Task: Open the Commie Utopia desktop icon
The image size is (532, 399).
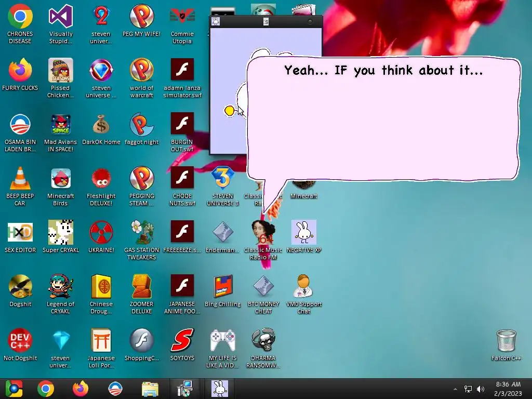Action: click(182, 24)
